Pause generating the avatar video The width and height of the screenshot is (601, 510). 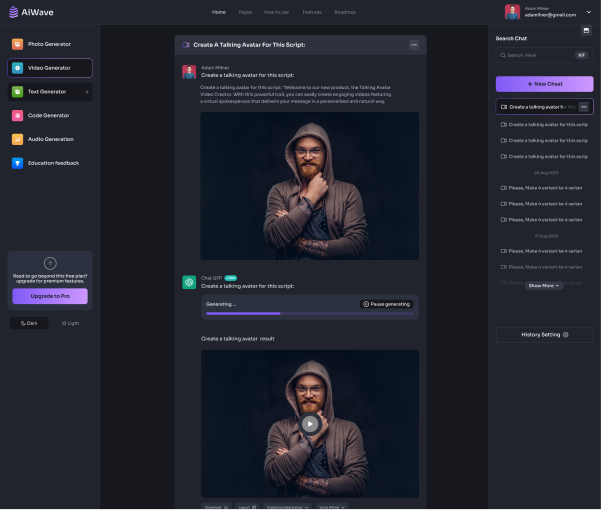click(386, 303)
